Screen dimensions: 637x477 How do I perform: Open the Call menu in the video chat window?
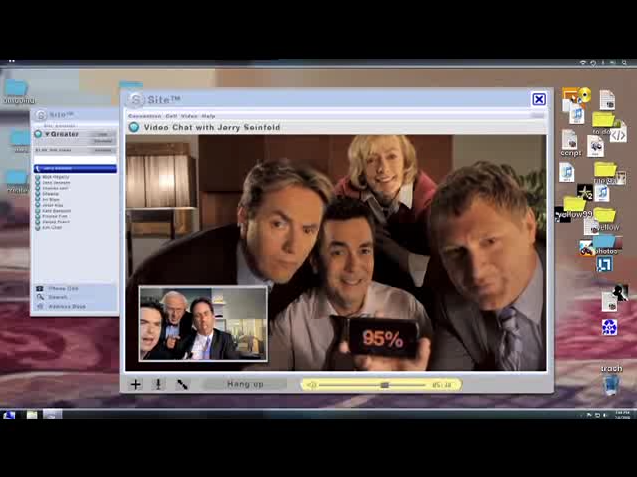pyautogui.click(x=171, y=116)
